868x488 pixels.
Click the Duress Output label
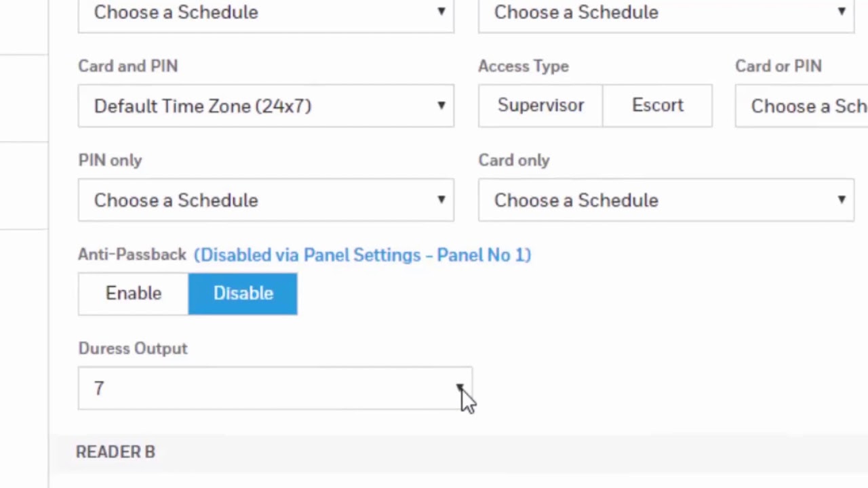pyautogui.click(x=132, y=348)
